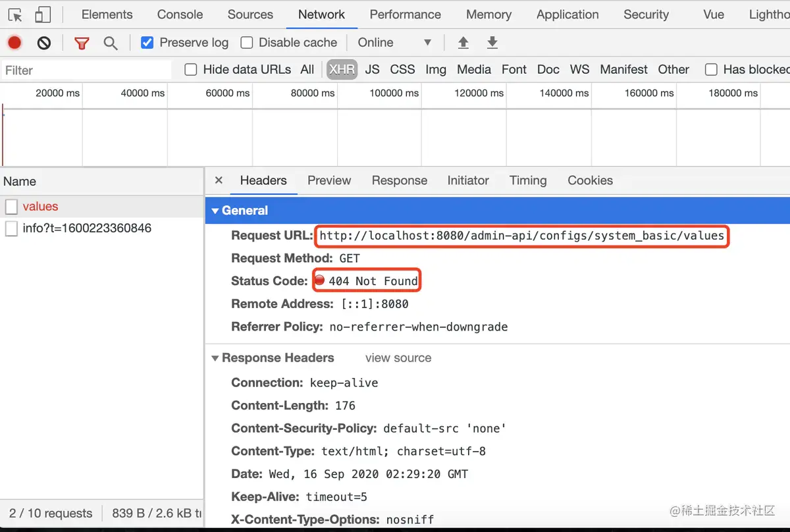Filter requests by Manifest
Viewport: 790px width, 532px height.
624,70
